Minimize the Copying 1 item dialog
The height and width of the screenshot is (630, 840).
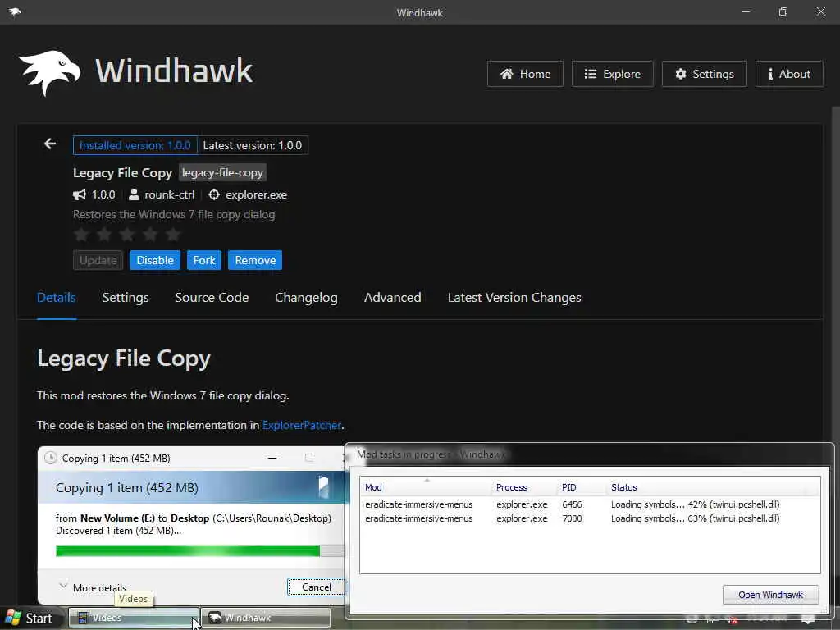272,458
